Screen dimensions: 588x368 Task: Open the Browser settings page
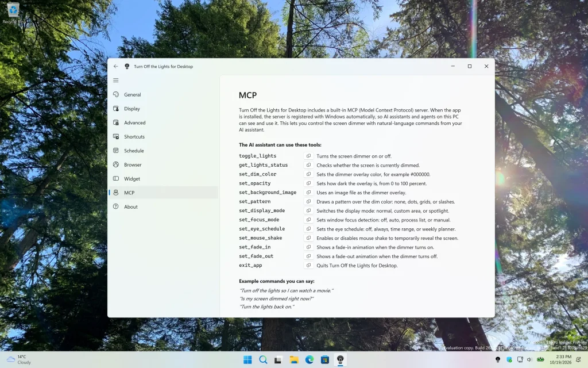coord(164,165)
